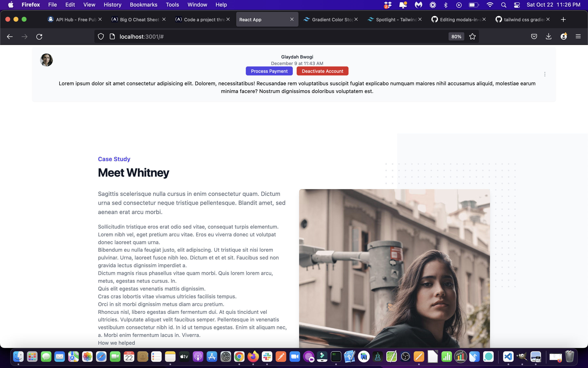Click the Case Study label
588x368 pixels.
coord(114,159)
